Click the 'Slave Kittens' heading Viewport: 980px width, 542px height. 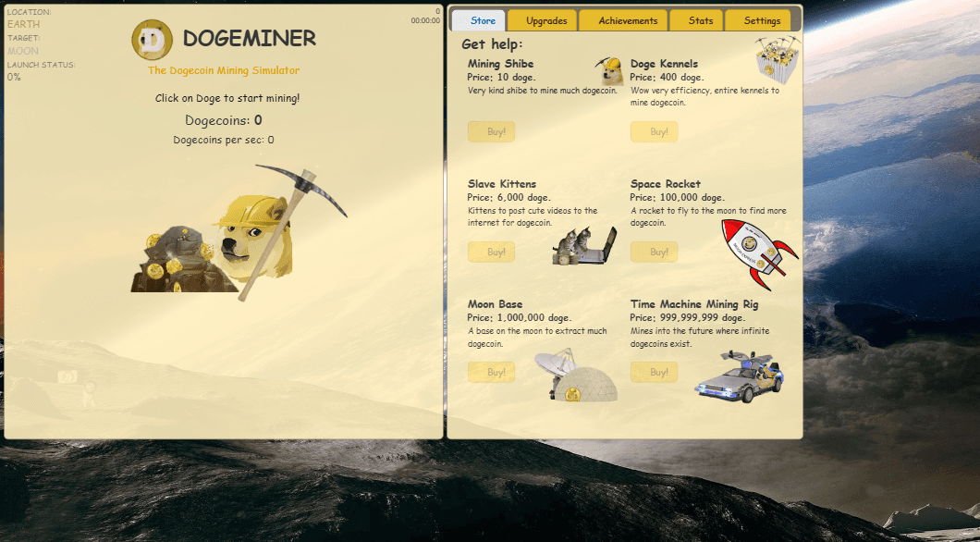(x=502, y=184)
